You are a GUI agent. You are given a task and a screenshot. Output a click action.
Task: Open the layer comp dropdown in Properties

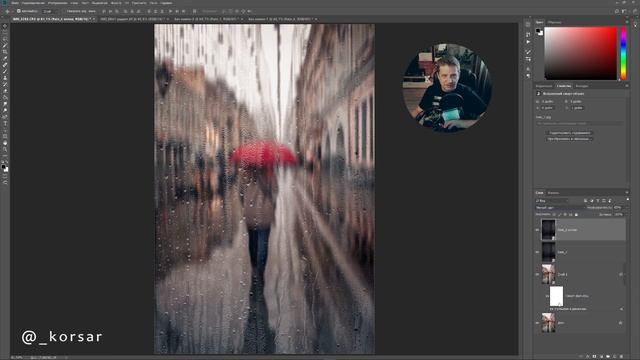[580, 123]
